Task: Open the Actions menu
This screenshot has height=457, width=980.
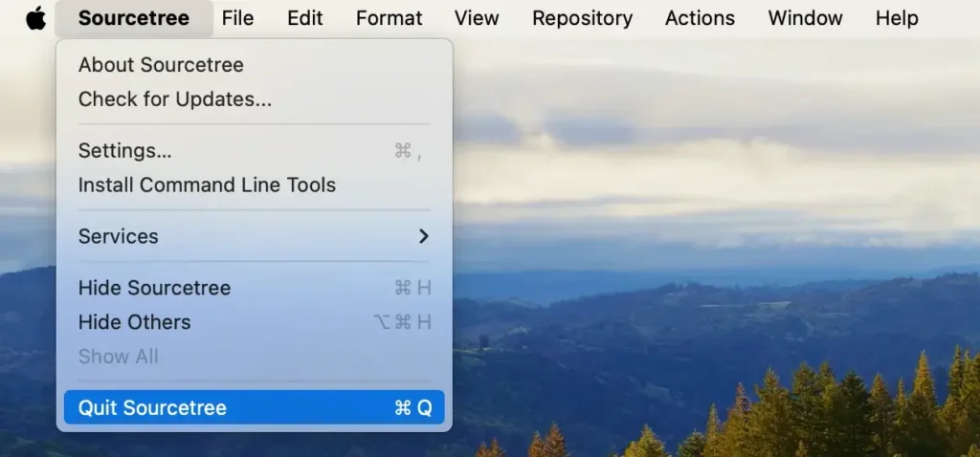Action: 700,18
